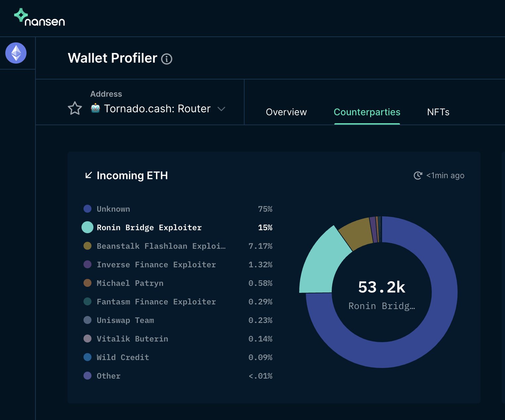Click the Other counterparty label
Image resolution: width=505 pixels, height=420 pixels.
tap(109, 376)
